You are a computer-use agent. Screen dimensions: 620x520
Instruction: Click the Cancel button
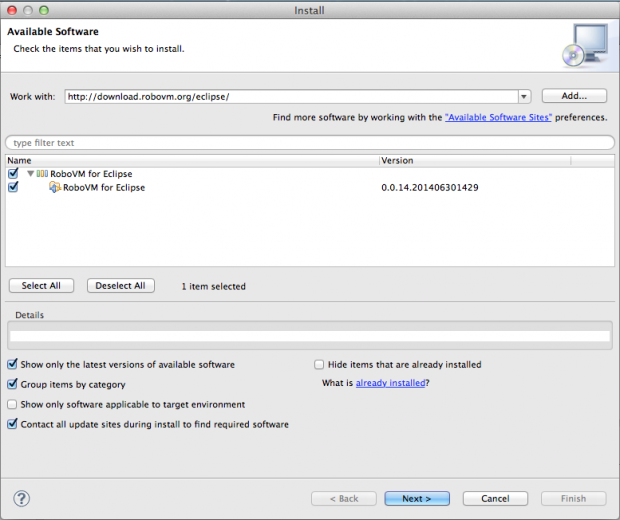[495, 499]
